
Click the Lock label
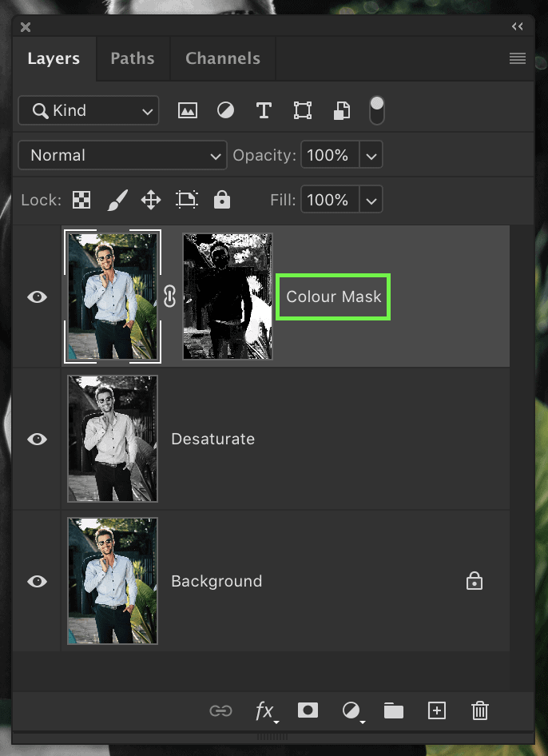(x=42, y=200)
